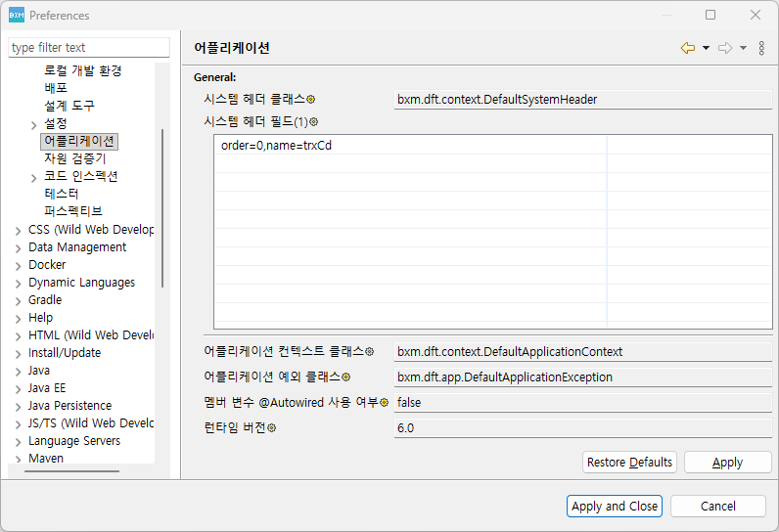Open the back history dropdown arrow

(x=706, y=48)
